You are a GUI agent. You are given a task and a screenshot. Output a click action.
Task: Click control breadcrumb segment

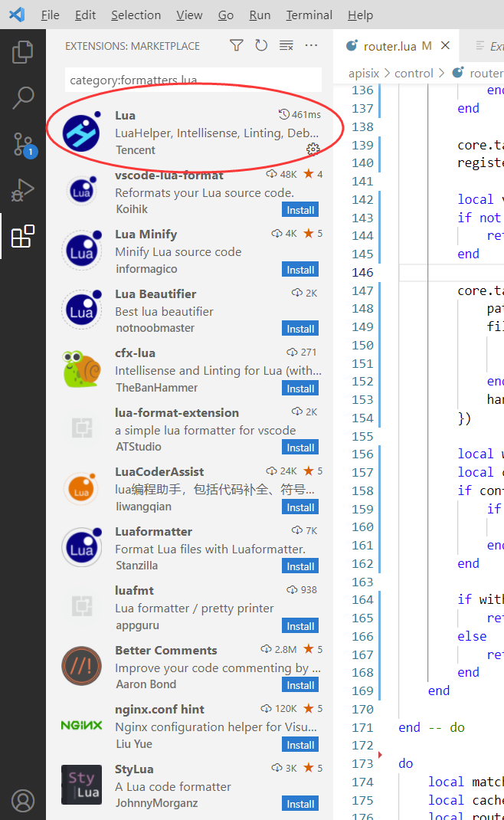pyautogui.click(x=414, y=74)
